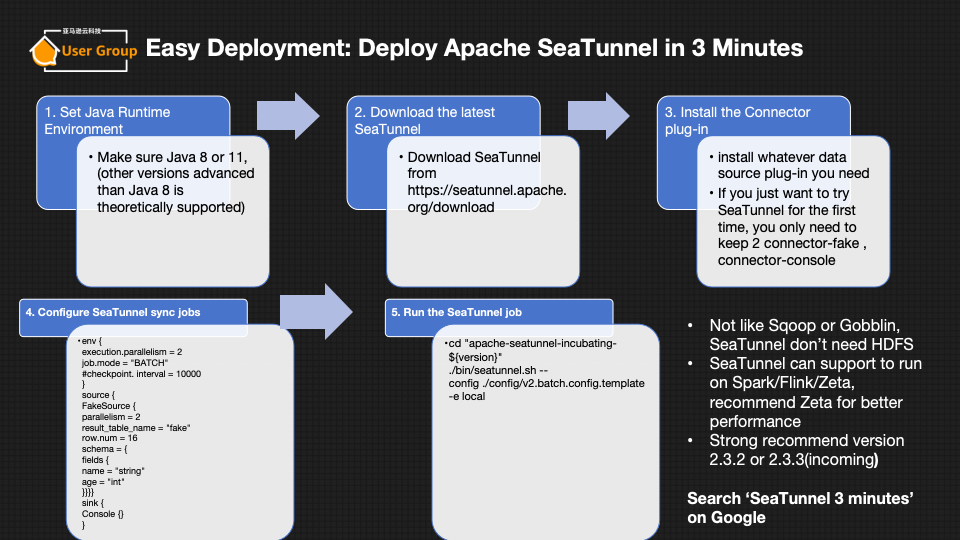Select the '3. Install the Connector plug-in' heading

click(737, 121)
